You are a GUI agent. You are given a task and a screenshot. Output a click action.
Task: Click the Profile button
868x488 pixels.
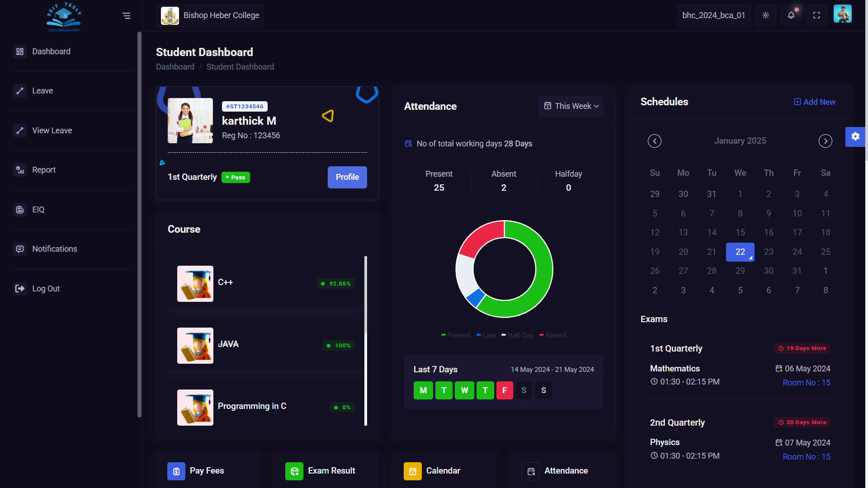tap(347, 177)
